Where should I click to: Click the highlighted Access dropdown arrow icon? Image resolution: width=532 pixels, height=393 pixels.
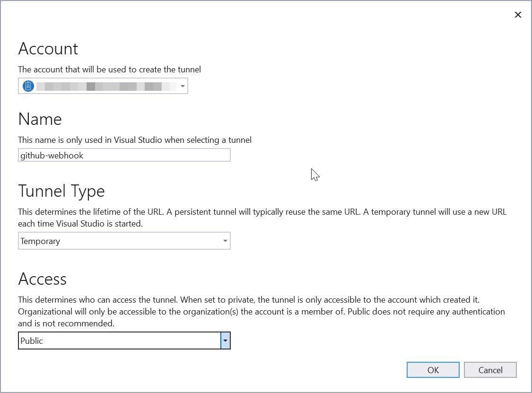pyautogui.click(x=225, y=341)
